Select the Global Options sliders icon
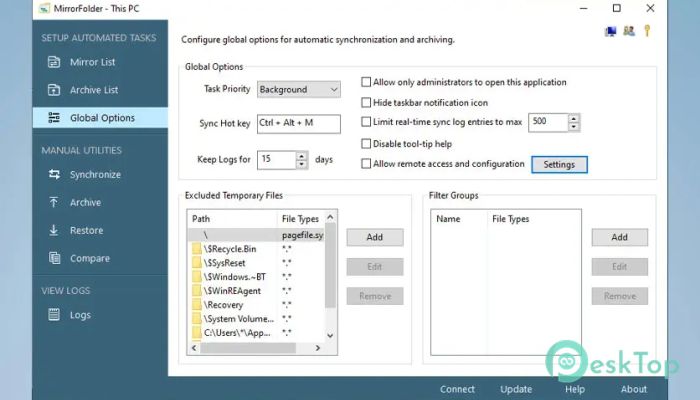This screenshot has width=700, height=400. pyautogui.click(x=54, y=118)
